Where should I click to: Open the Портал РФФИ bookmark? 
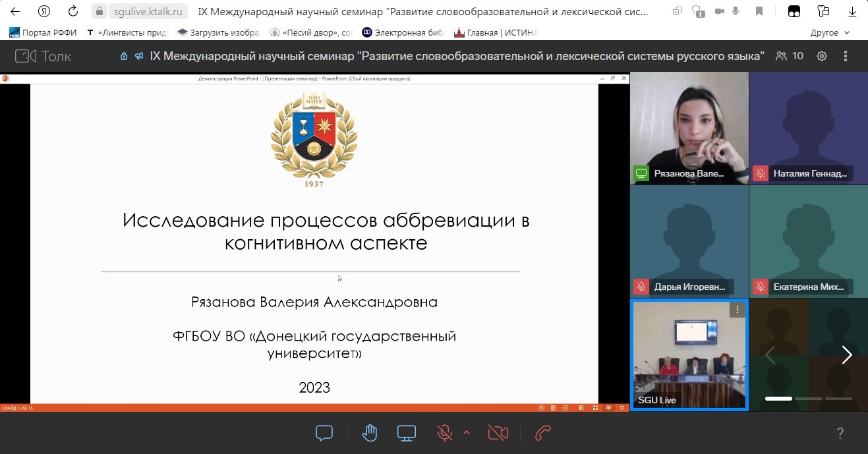pyautogui.click(x=43, y=32)
